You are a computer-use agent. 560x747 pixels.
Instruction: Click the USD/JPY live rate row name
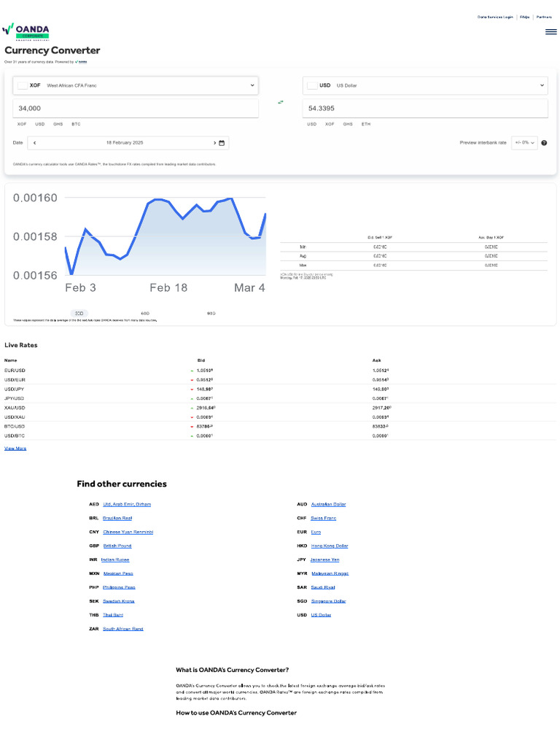(15, 390)
